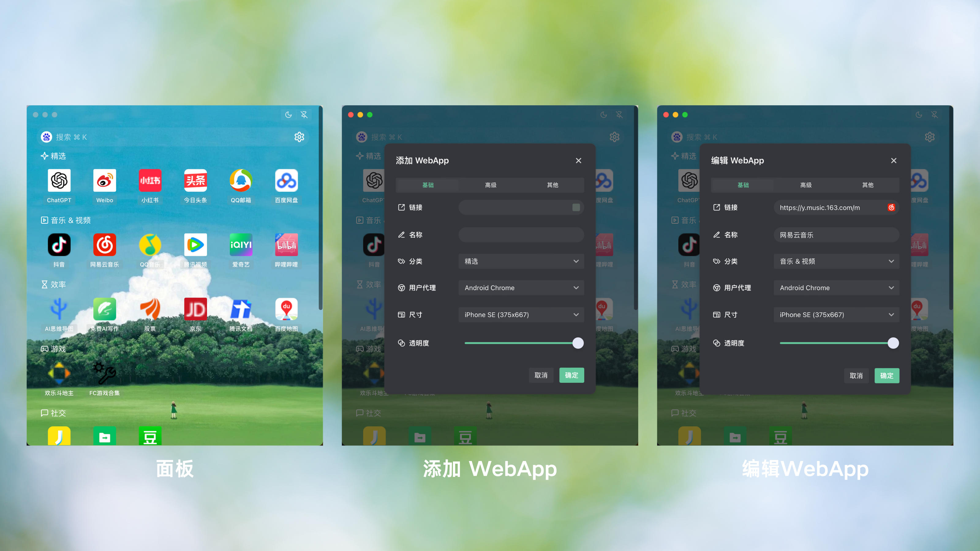Switch to 其他 tab in WebApp dialog

click(552, 184)
